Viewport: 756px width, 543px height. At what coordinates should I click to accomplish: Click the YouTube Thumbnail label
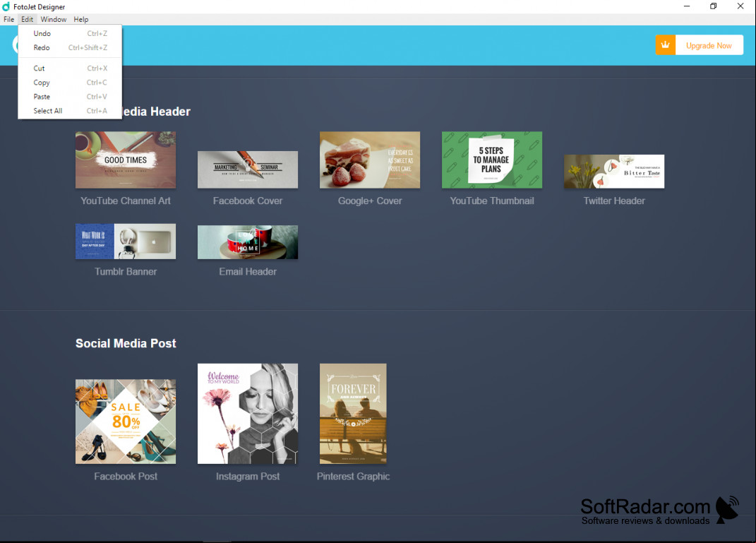[492, 201]
